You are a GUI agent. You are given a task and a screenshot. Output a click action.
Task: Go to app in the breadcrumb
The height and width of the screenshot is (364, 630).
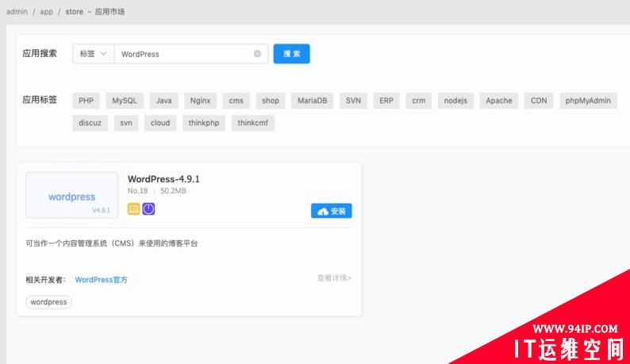pos(46,12)
